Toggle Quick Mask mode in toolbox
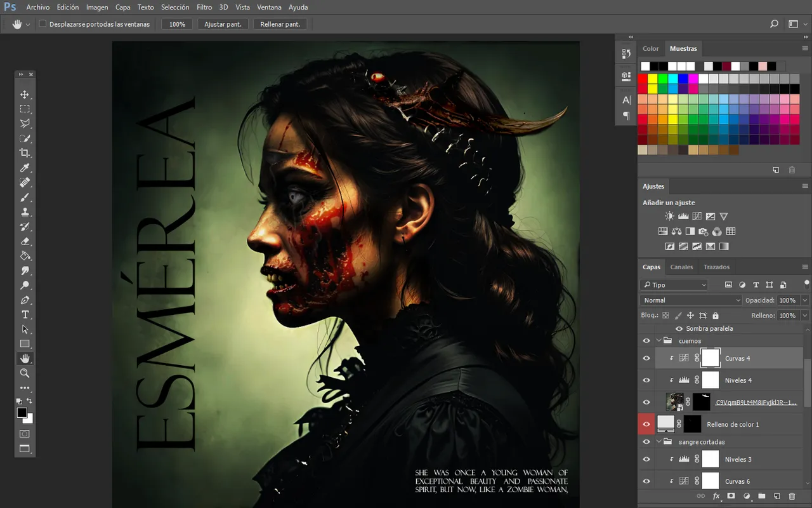 25,434
